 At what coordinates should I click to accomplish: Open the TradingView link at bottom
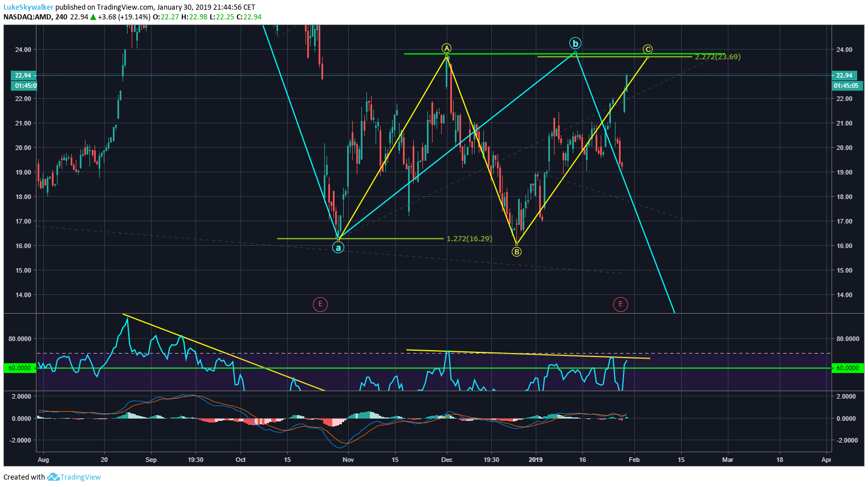(x=80, y=477)
